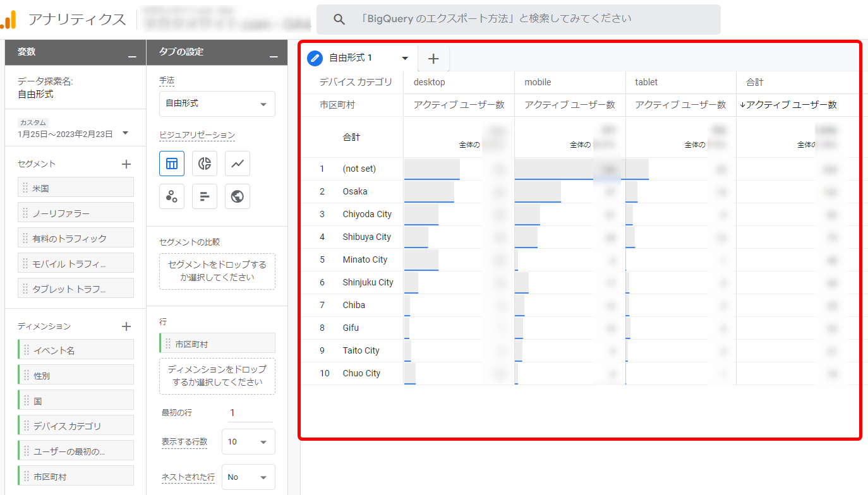This screenshot has width=868, height=495.
Task: Grab the drag handle of イベント名 dimension
Action: [26, 350]
